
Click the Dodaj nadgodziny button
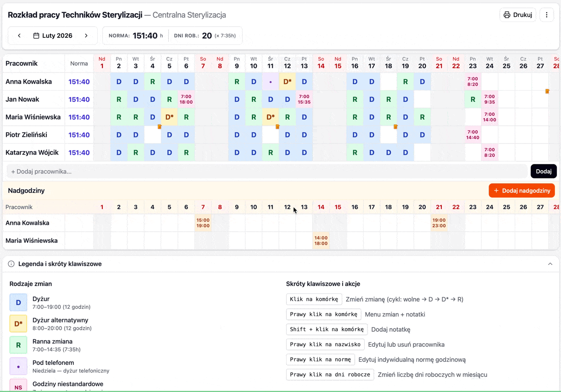pos(521,191)
